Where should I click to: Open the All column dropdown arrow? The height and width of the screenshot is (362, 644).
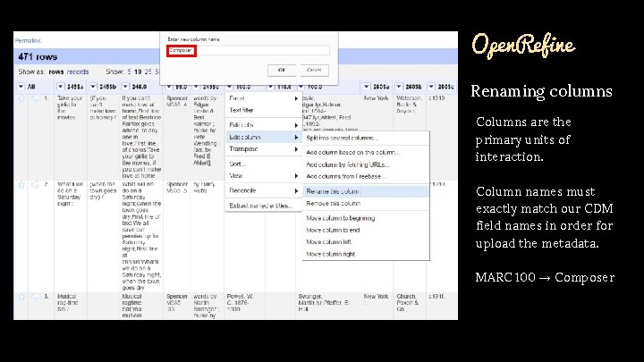click(21, 87)
